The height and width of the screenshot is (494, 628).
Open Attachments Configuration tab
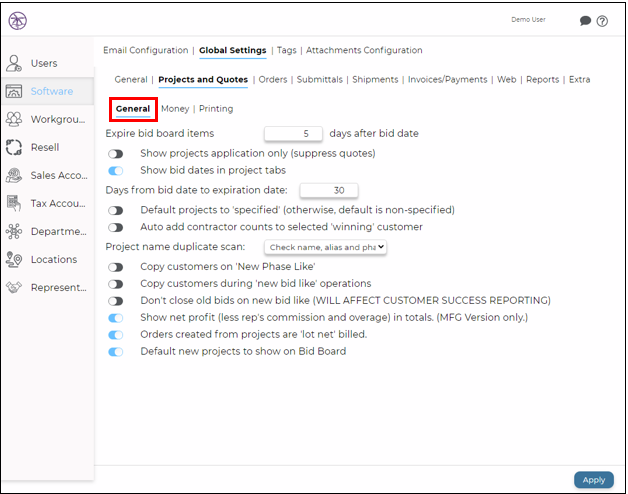tap(364, 50)
